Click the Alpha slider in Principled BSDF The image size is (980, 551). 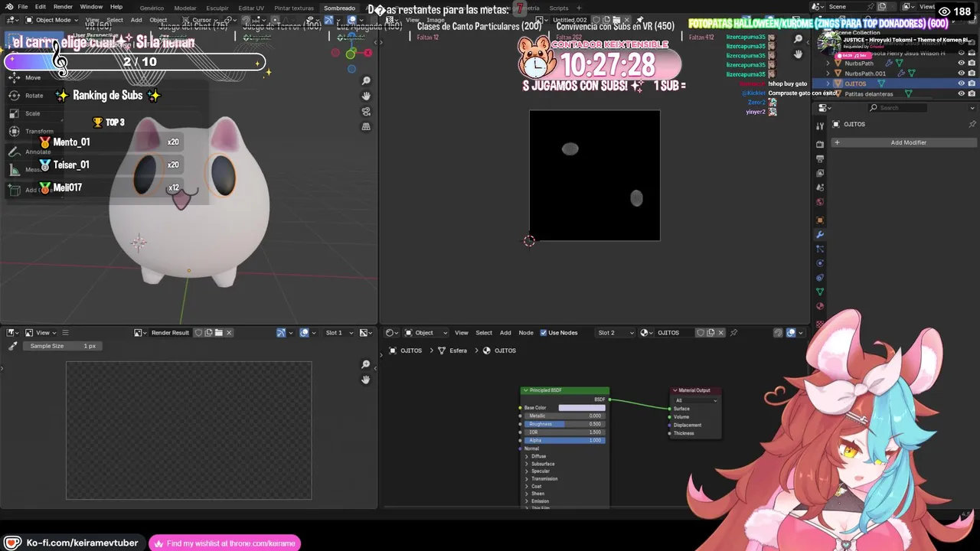(x=565, y=440)
